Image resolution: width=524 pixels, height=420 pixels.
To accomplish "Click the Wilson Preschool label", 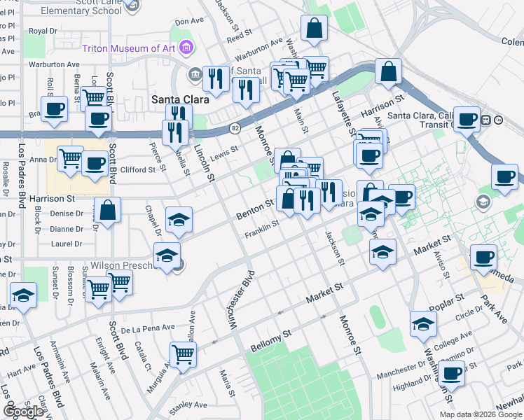I will [x=124, y=265].
